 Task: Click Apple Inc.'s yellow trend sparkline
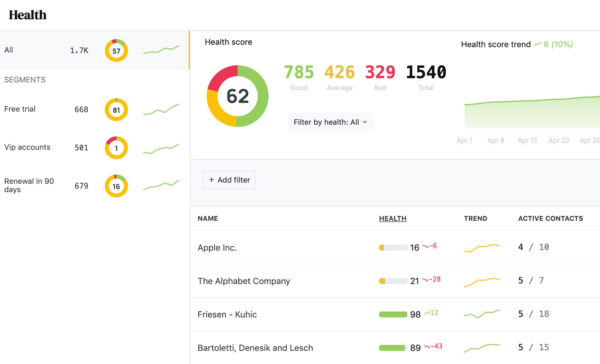click(x=481, y=247)
